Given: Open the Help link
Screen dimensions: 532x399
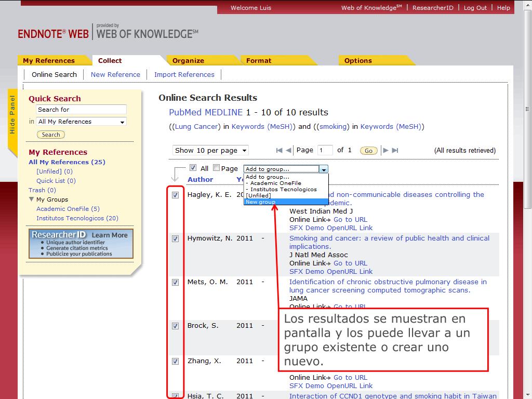Looking at the screenshot, I should point(503,8).
